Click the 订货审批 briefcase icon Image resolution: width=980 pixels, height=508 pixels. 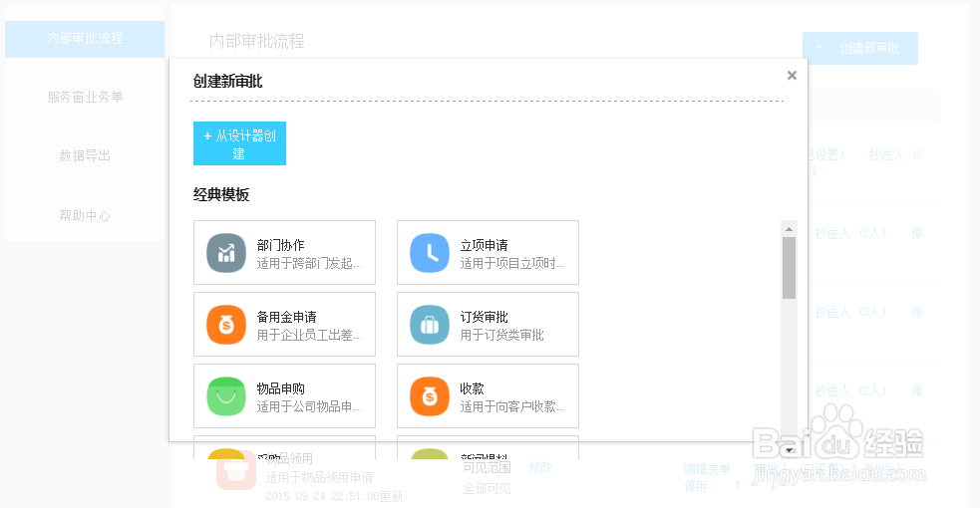point(430,325)
